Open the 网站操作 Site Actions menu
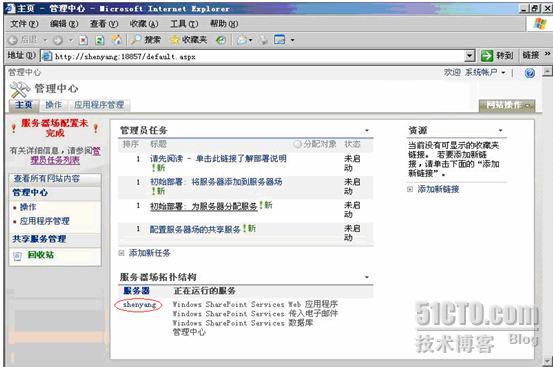Screen dimensions: 553x367 click(507, 105)
